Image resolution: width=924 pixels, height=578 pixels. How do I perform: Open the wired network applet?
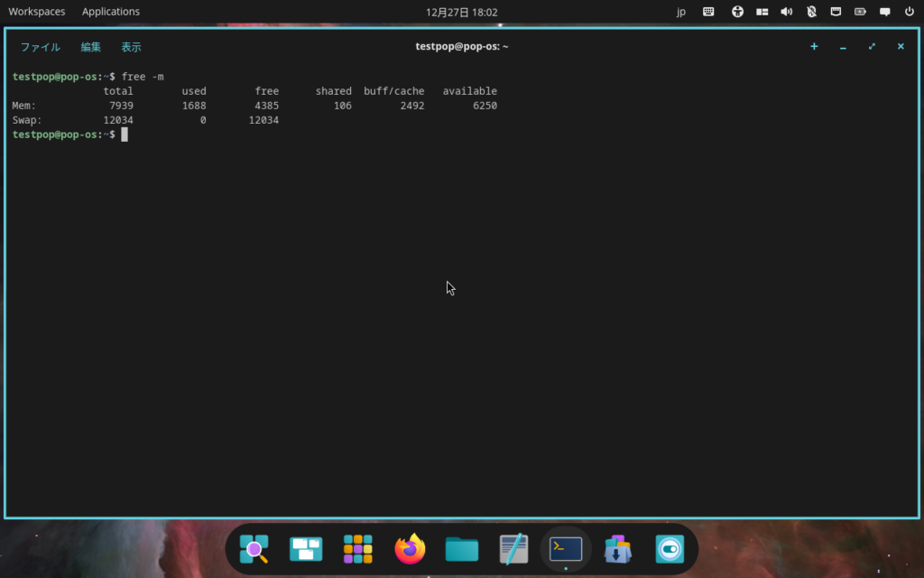[x=836, y=12]
